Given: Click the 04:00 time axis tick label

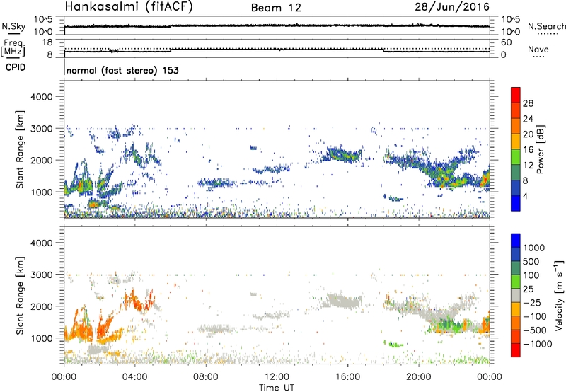Looking at the screenshot, I should point(134,377).
